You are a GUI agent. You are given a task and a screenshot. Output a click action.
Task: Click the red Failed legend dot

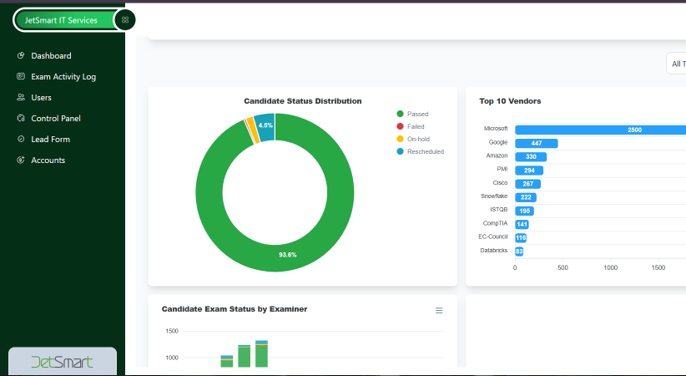400,127
